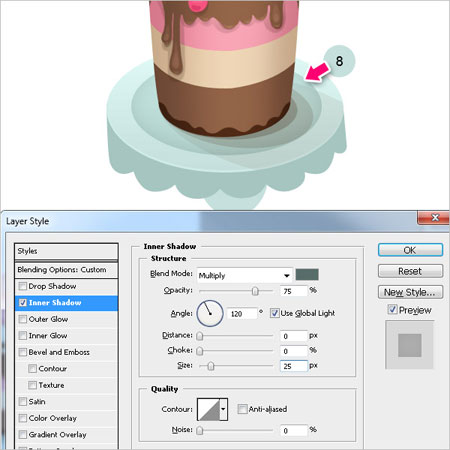Close the Layer Style dialog
450x450 pixels.
pyautogui.click(x=434, y=218)
